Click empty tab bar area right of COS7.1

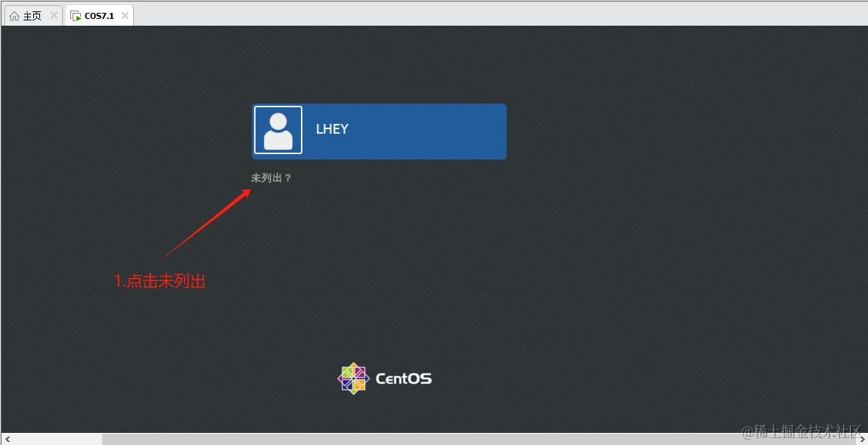(x=498, y=16)
